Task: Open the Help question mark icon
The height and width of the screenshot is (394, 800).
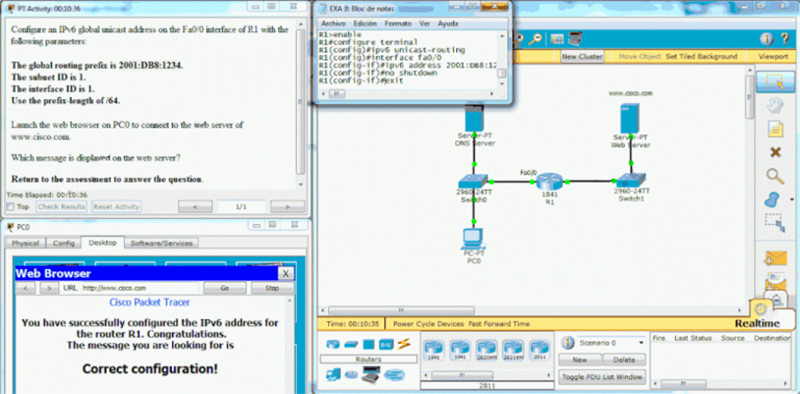Action: (785, 39)
